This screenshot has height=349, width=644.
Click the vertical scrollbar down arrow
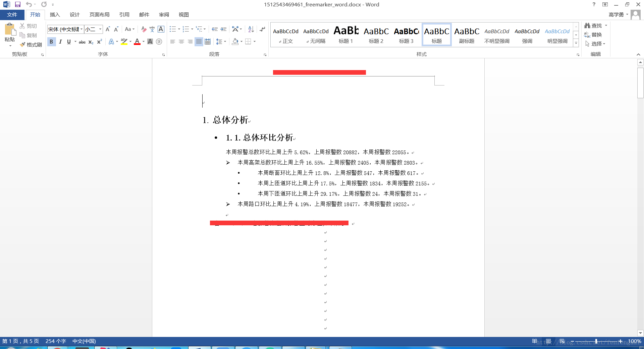[x=640, y=333]
